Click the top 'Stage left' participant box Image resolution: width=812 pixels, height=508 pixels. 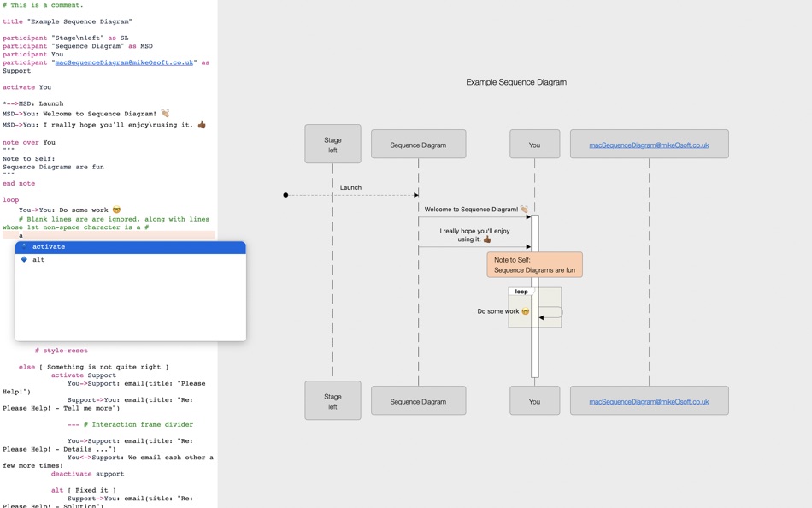(332, 145)
